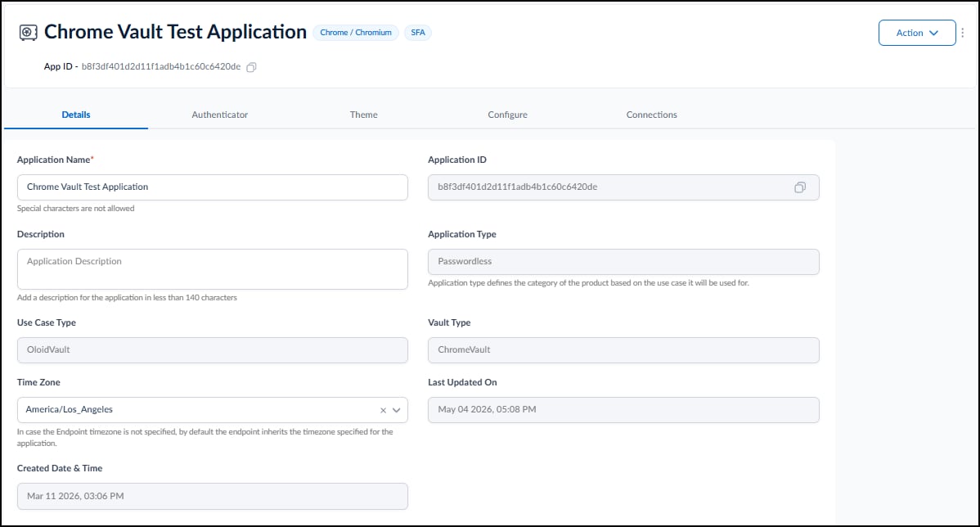Viewport: 980px width, 527px height.
Task: Click the Last Updated On label
Action: coord(462,382)
